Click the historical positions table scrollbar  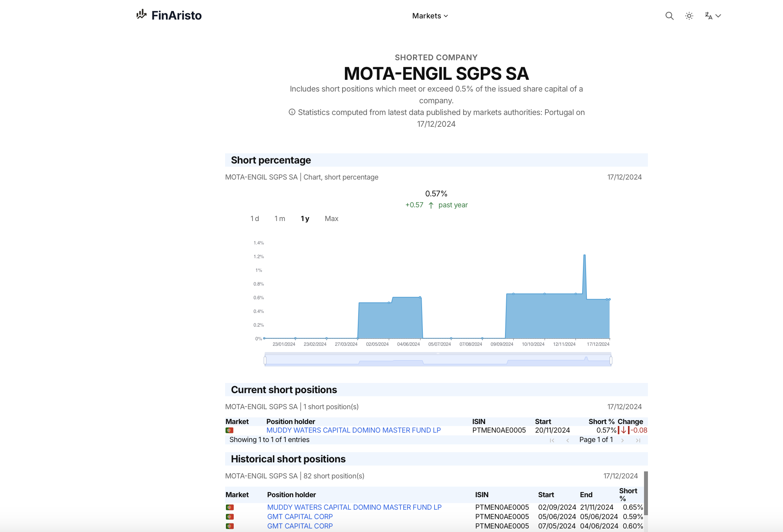click(x=646, y=493)
